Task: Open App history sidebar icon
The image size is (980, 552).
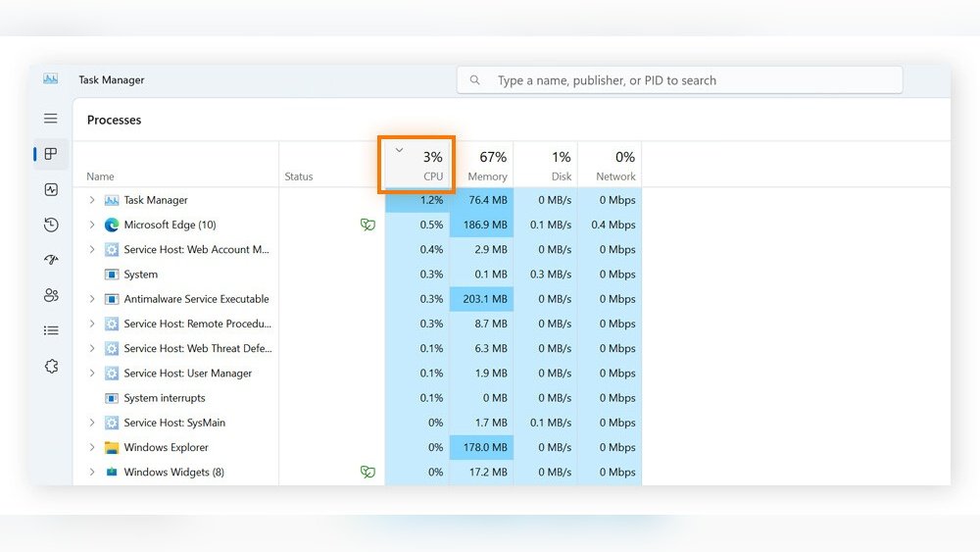Action: click(x=51, y=225)
